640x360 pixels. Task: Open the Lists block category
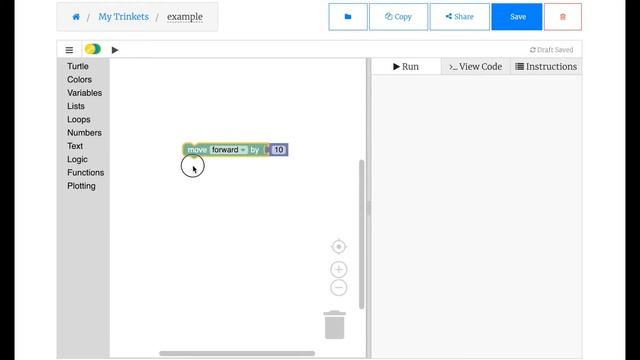pyautogui.click(x=76, y=106)
